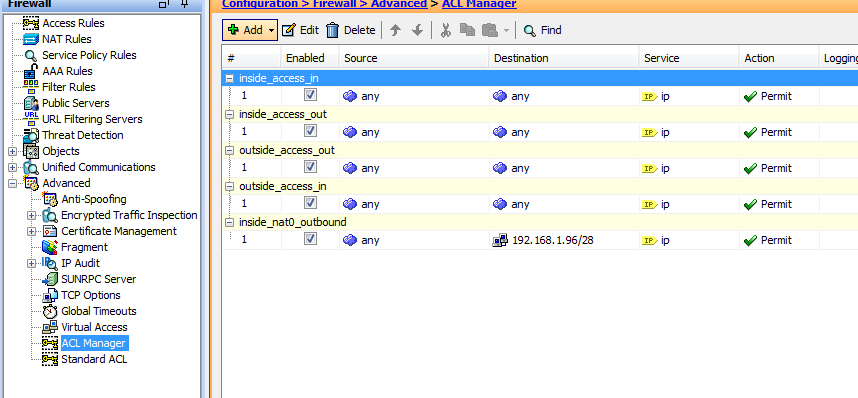Select destination 192.168.1.96/28 cell
Viewport: 858px width, 398px height.
click(564, 240)
